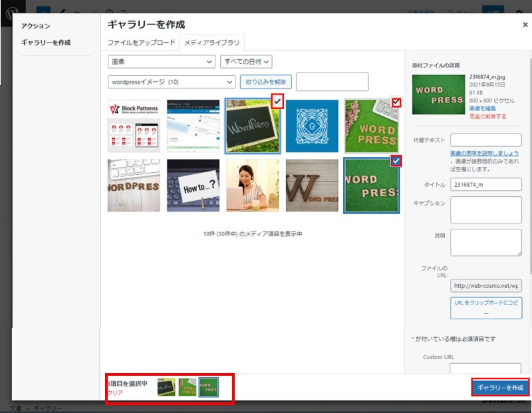Uncheck the WORD PRESS grass image checkmark
Viewport: 532px width, 413px height.
396,102
